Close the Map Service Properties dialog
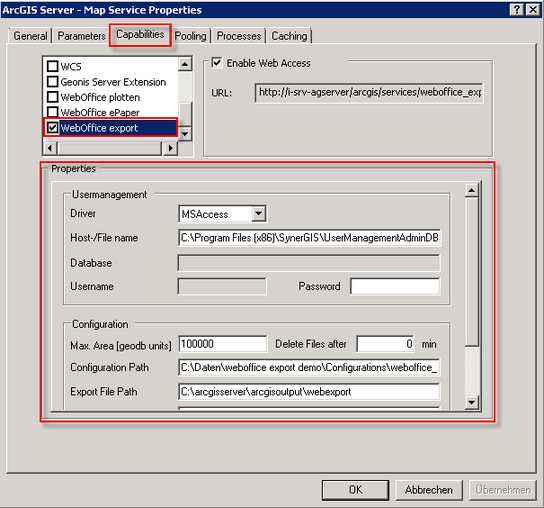 (533, 10)
